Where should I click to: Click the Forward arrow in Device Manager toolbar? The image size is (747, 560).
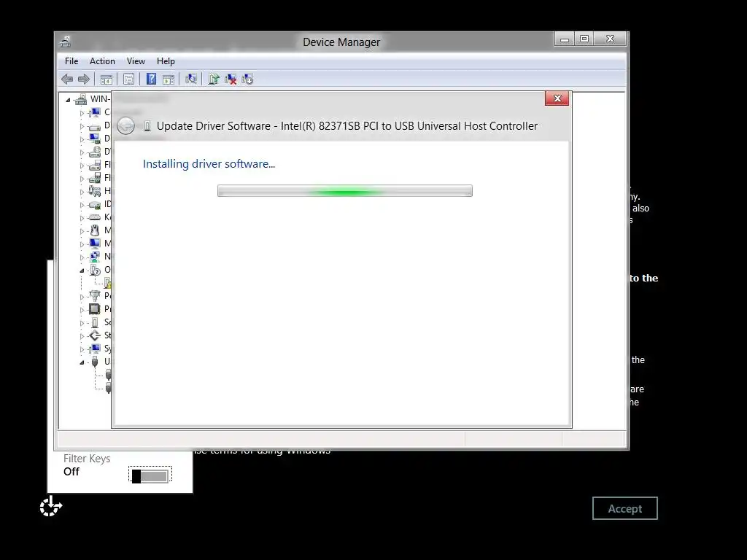pyautogui.click(x=84, y=79)
